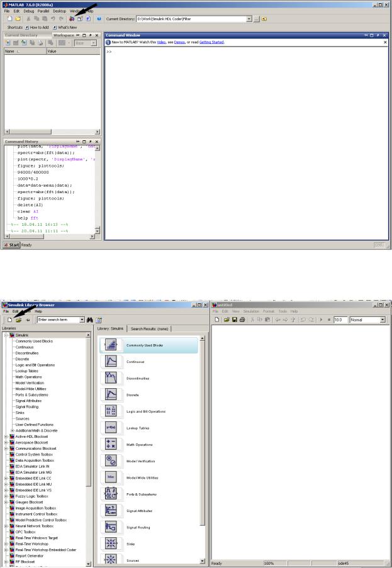
Task: Open the Getting Started link
Action: (x=211, y=42)
